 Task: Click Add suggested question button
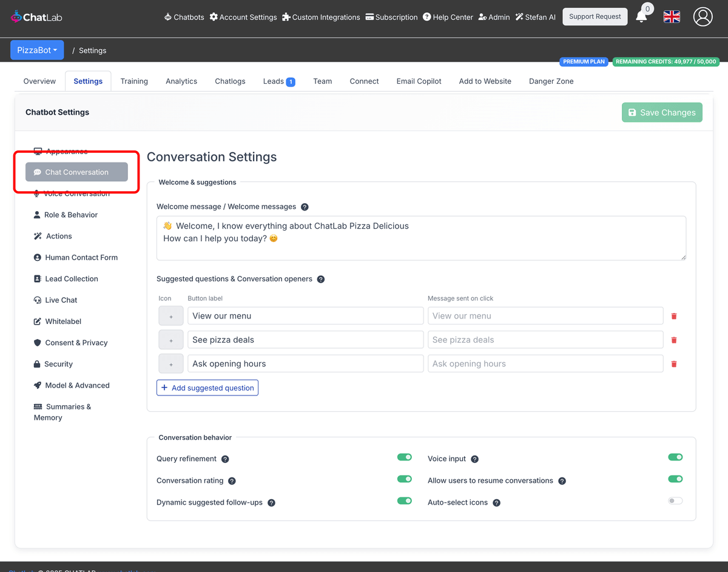point(207,388)
